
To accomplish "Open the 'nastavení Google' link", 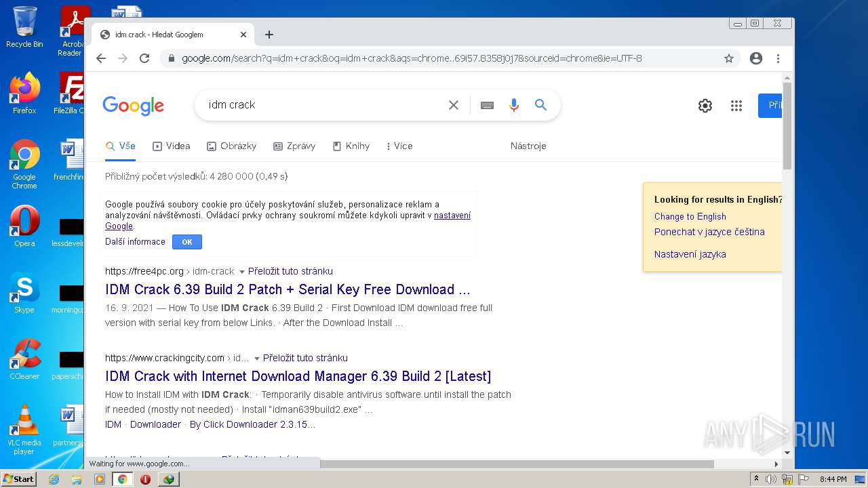I will point(452,216).
